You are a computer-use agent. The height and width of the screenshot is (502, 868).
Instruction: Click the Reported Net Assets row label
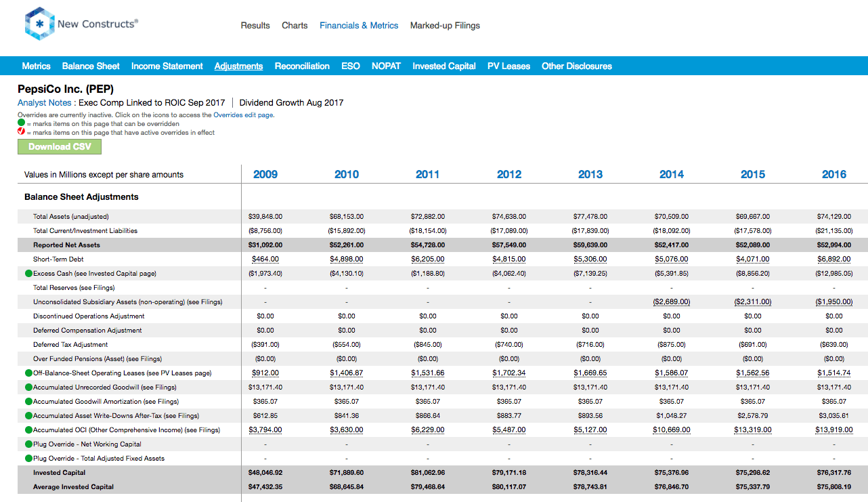click(66, 245)
